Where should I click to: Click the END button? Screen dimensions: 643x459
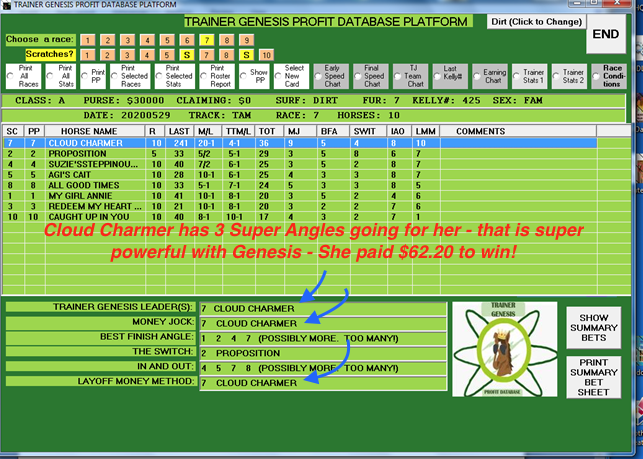[606, 34]
